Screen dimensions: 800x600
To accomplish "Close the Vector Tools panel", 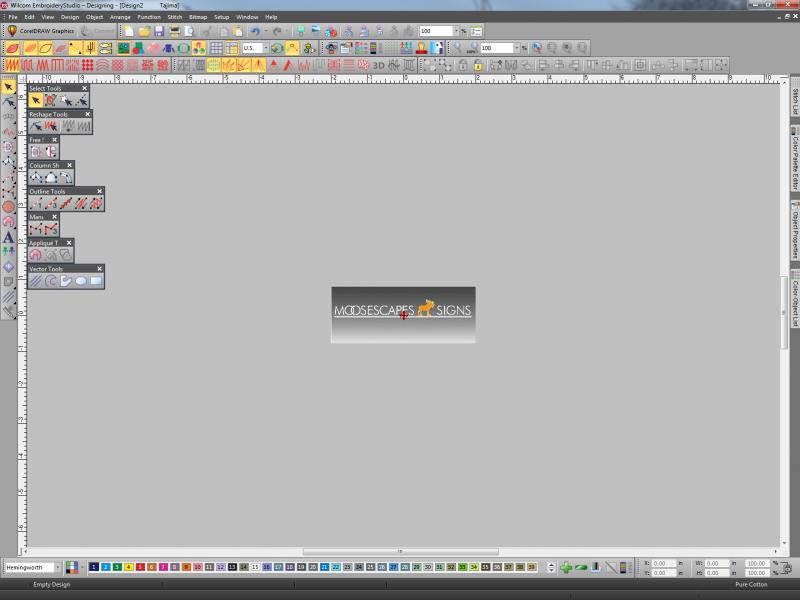I will click(99, 268).
